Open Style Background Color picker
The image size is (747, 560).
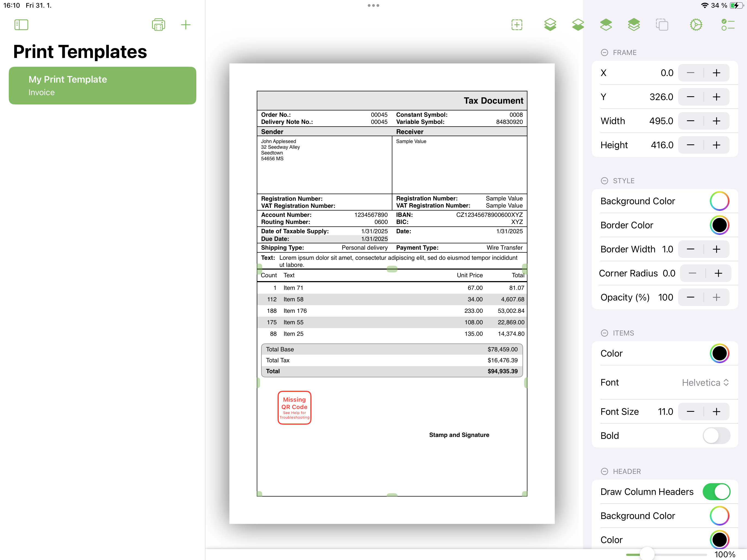[x=719, y=201]
